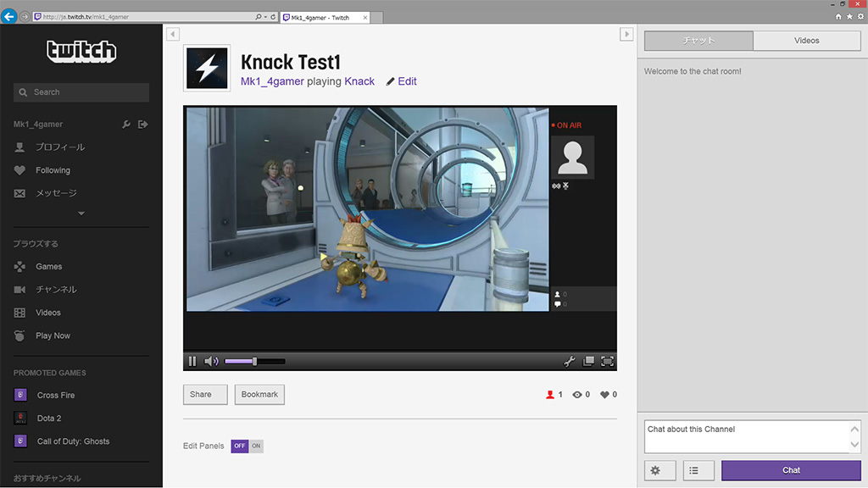Open the Knack game link
The width and height of the screenshot is (868, 488).
pos(359,81)
